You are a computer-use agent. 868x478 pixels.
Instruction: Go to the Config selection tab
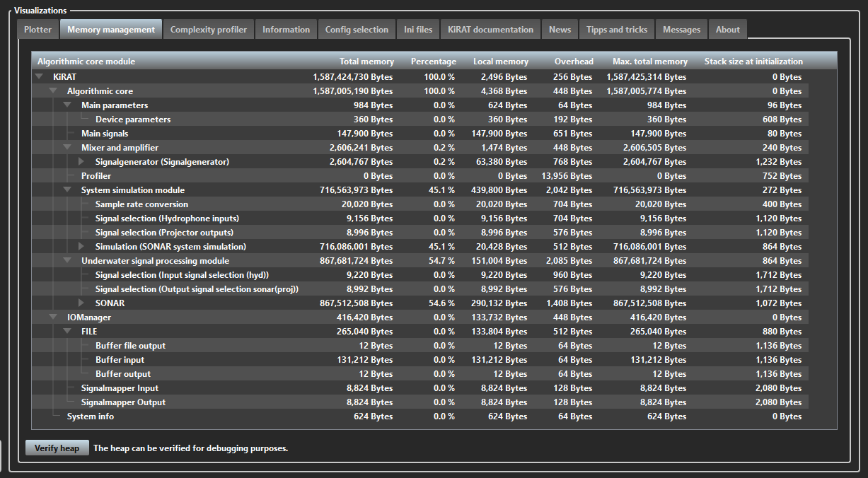click(357, 30)
